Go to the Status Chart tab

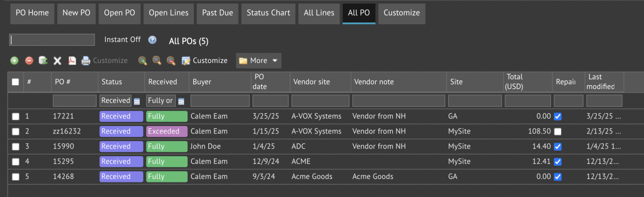268,13
